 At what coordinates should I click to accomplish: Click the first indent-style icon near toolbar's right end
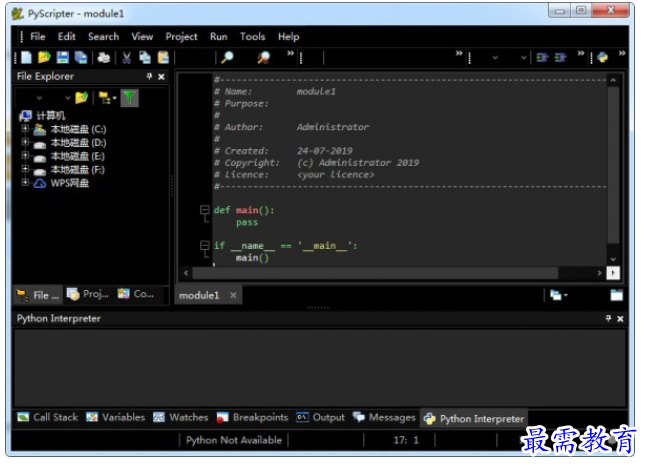click(542, 58)
